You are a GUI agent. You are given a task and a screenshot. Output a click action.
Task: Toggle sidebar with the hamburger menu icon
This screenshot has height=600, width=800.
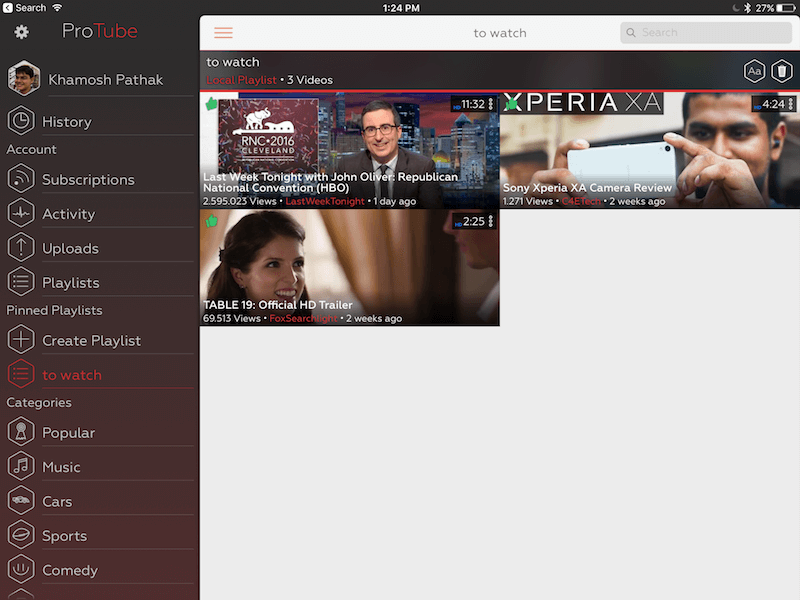[x=223, y=33]
